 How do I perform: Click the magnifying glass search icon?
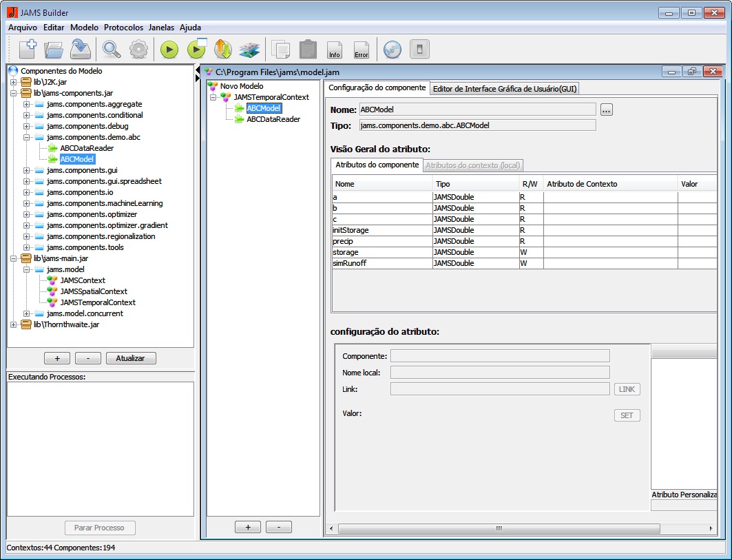[x=112, y=49]
